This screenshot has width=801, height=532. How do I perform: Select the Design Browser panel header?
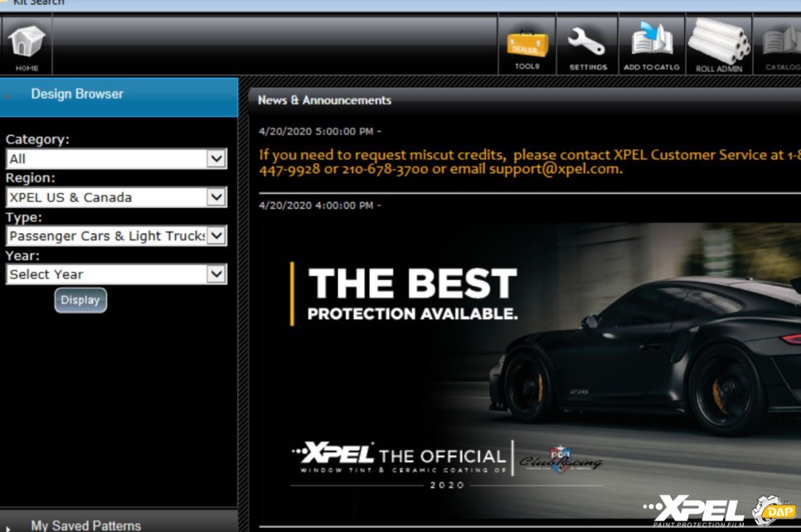point(77,94)
